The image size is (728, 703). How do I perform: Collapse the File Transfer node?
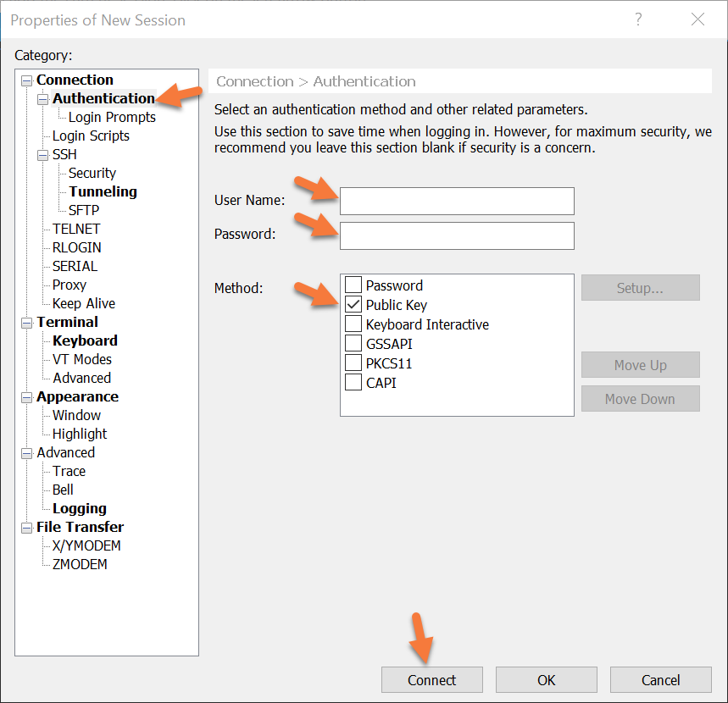pos(27,528)
